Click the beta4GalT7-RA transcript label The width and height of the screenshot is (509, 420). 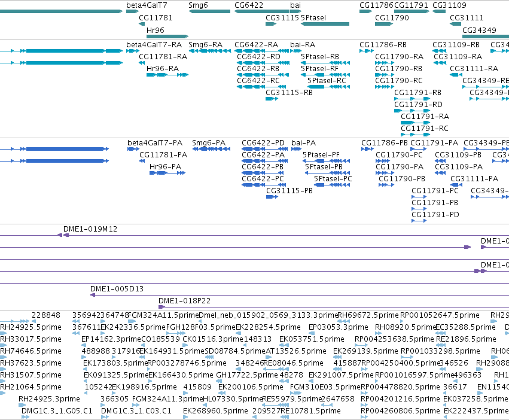154,44
